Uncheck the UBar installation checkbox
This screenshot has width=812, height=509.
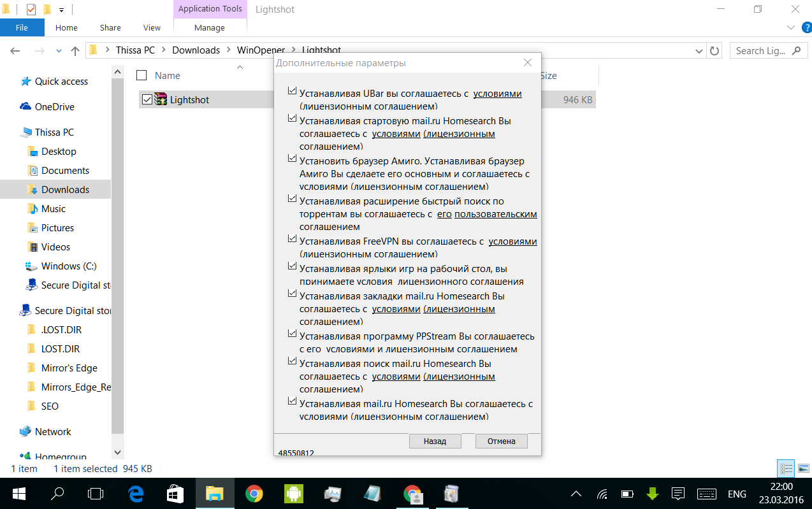tap(292, 92)
